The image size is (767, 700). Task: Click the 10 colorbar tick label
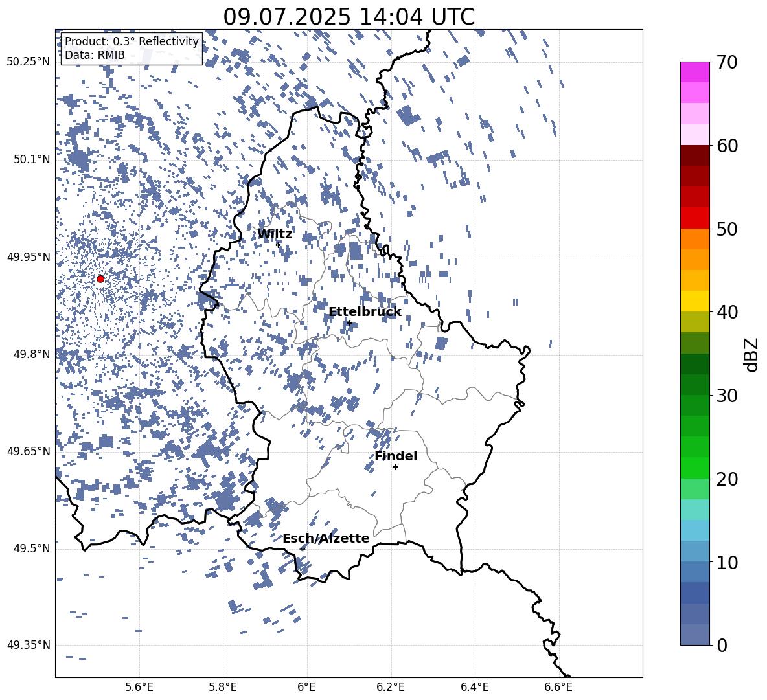tap(727, 562)
